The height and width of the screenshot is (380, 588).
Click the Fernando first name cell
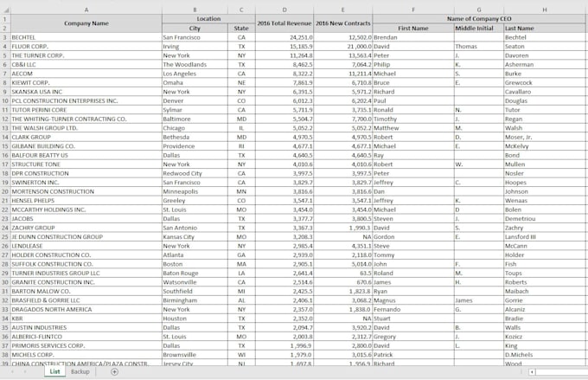tap(413, 309)
